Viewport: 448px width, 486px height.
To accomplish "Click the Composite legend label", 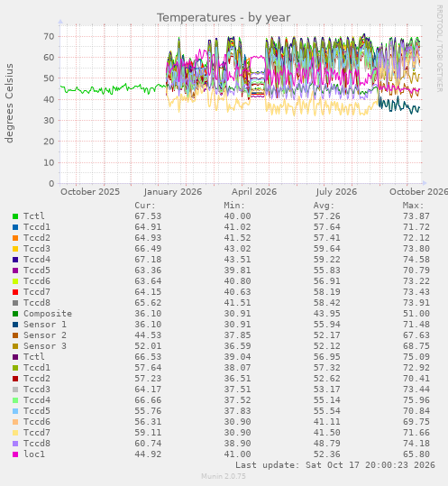I will pyautogui.click(x=48, y=314).
